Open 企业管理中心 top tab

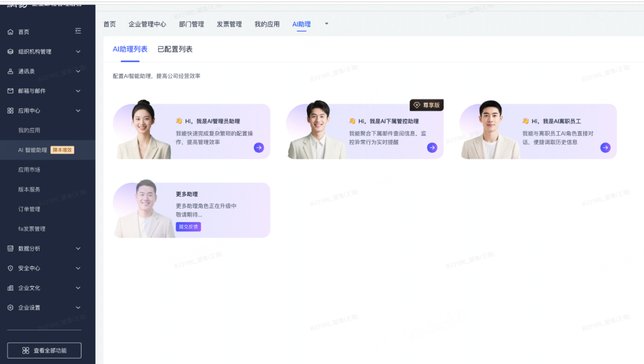(x=147, y=24)
